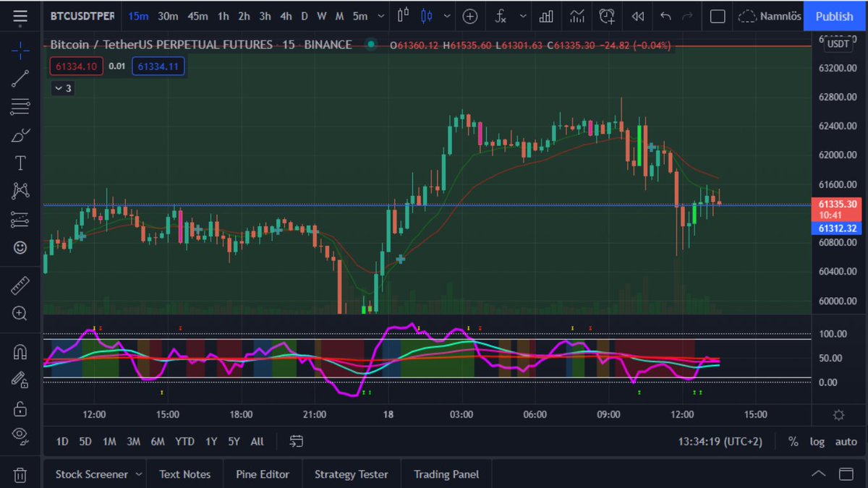This screenshot has height=488, width=868.
Task: Open the Trading Panel tab
Action: (446, 474)
